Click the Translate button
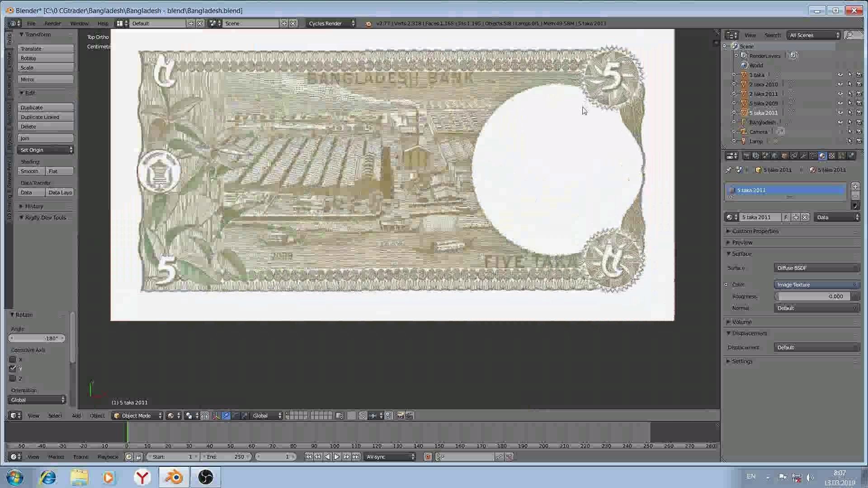 click(45, 49)
